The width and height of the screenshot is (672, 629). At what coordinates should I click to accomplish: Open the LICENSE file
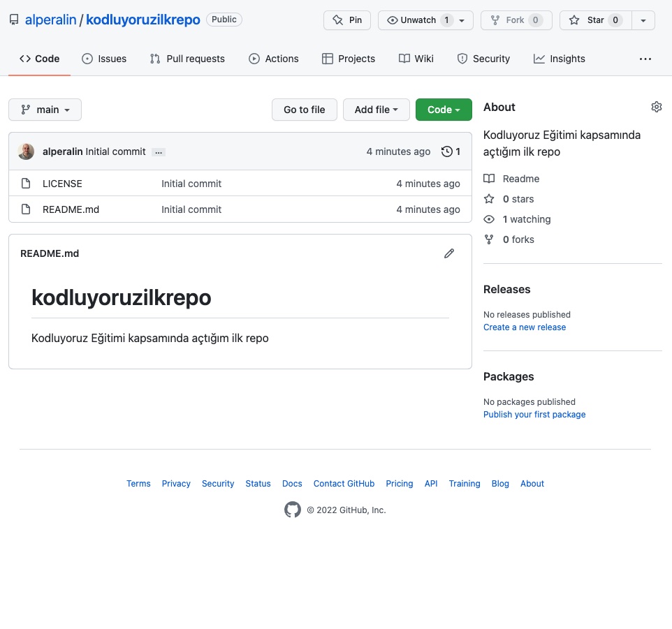pyautogui.click(x=62, y=184)
